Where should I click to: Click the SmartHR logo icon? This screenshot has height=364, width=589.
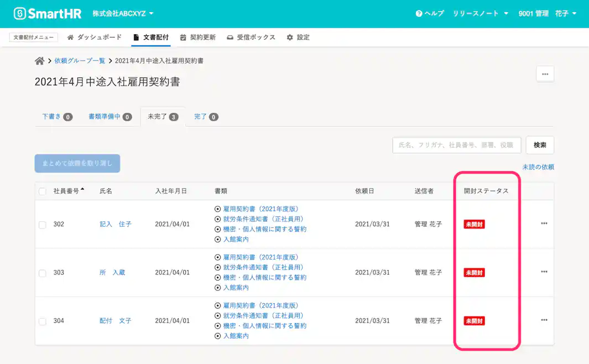click(x=18, y=12)
